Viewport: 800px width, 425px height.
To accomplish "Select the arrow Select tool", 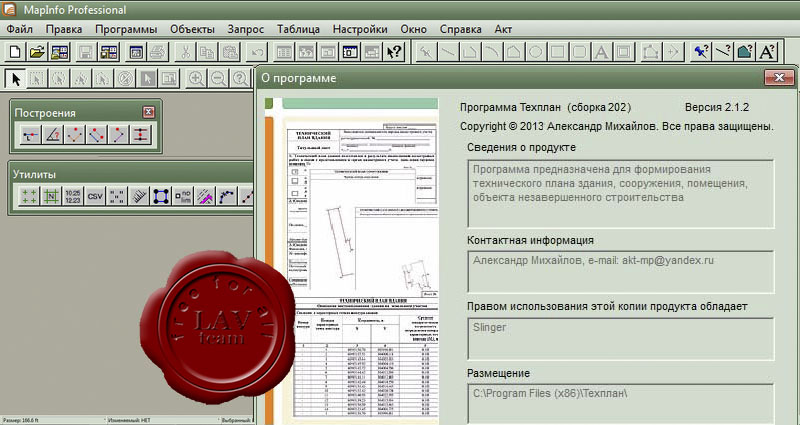I will pyautogui.click(x=16, y=79).
